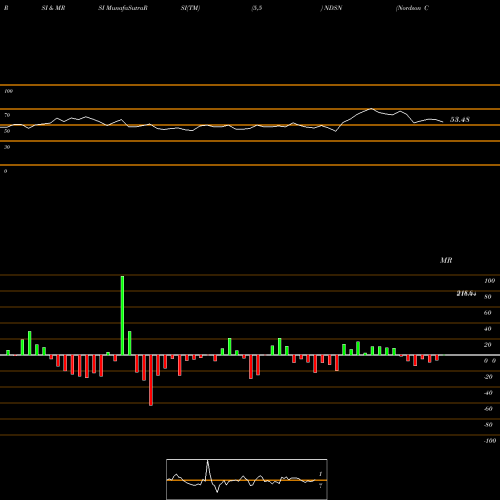500x500 pixels.
Task: Click the RSI value 53.48
Action: point(460,119)
